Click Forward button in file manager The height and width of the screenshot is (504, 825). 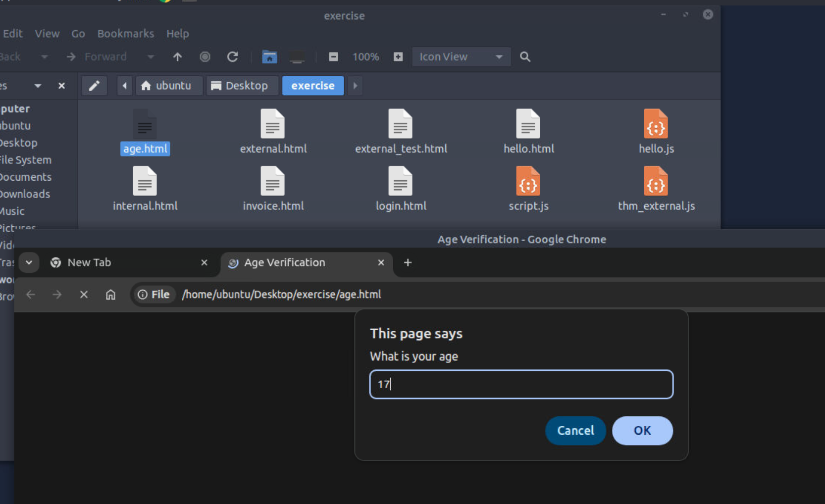coord(97,57)
